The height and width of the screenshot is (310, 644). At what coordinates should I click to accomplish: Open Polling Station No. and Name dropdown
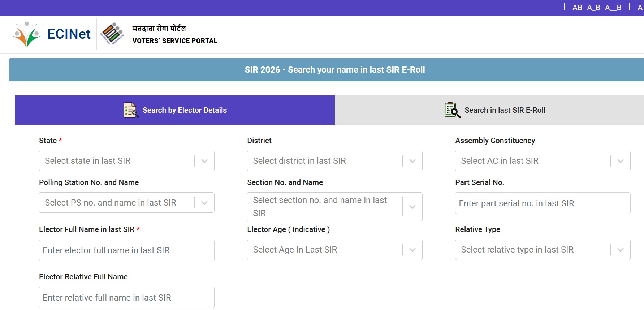(x=127, y=203)
